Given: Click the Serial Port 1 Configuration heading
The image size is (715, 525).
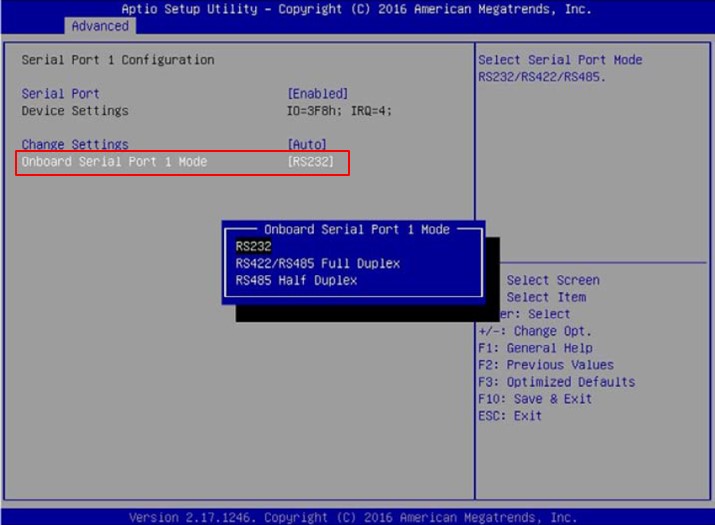Looking at the screenshot, I should point(118,60).
